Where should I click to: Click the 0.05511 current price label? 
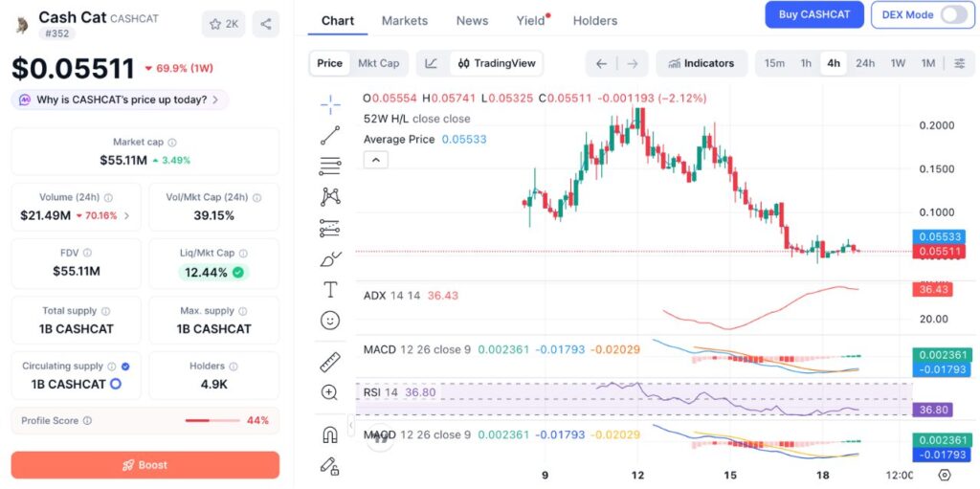(x=939, y=252)
